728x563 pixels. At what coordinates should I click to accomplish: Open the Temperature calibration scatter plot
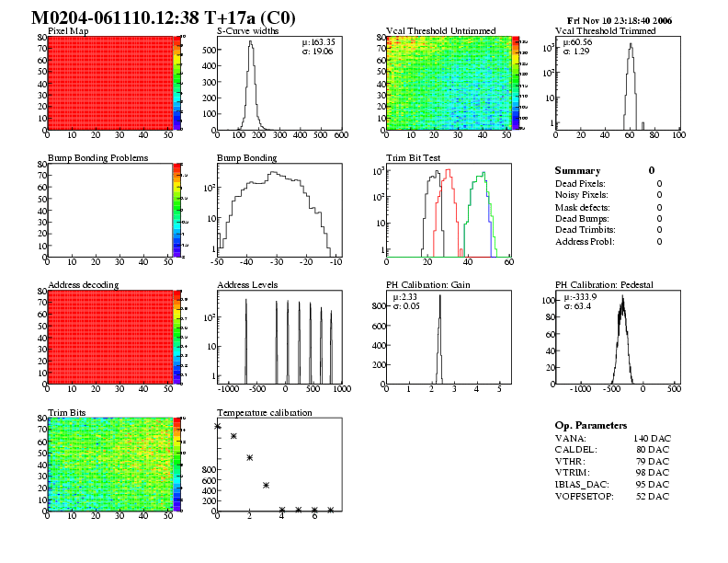click(279, 464)
